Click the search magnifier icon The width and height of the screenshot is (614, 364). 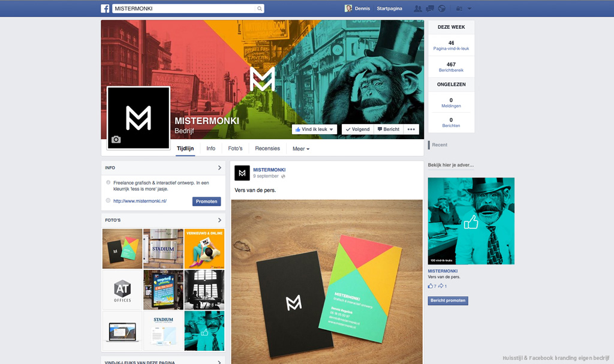(x=259, y=8)
